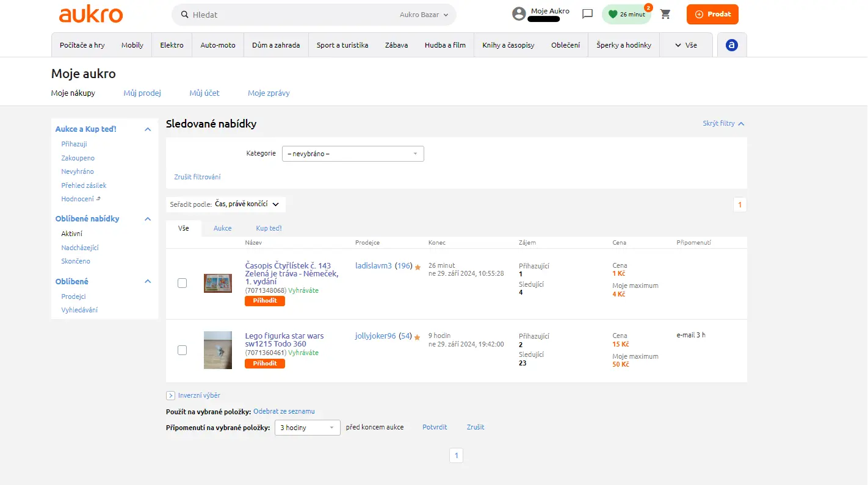Open the Nadcházející sidebar link
This screenshot has height=485, width=868.
80,248
